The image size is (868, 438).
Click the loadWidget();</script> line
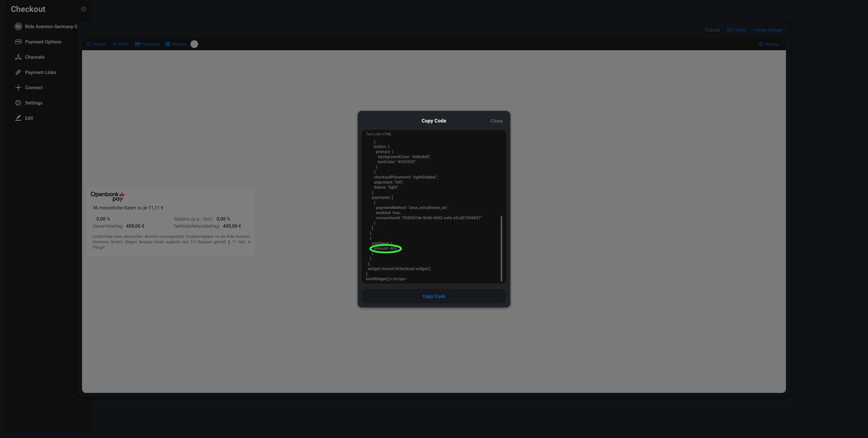pos(386,279)
